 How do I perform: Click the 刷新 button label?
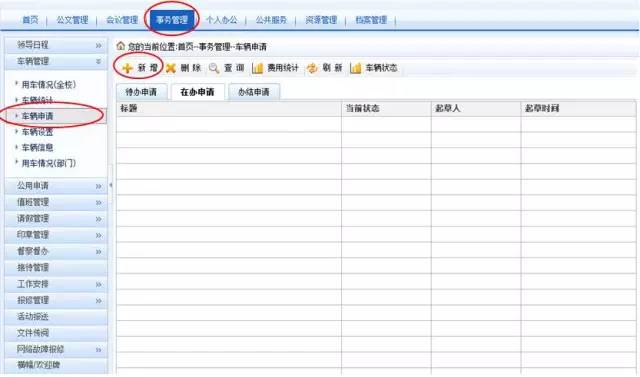point(332,68)
